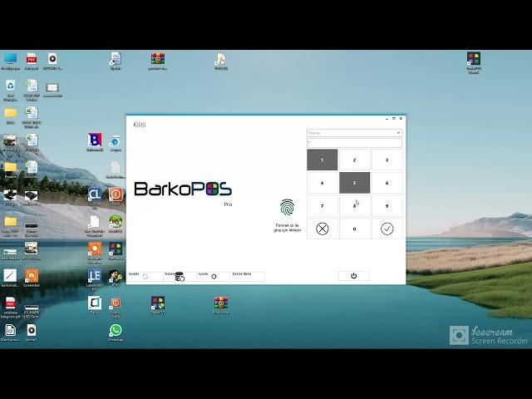Click the power shutdown button
The height and width of the screenshot is (399, 532).
(354, 276)
